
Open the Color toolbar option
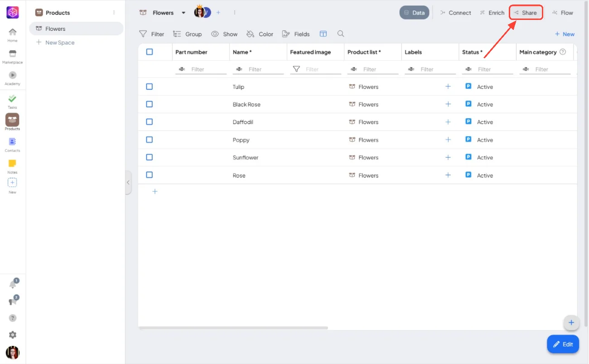coord(260,34)
